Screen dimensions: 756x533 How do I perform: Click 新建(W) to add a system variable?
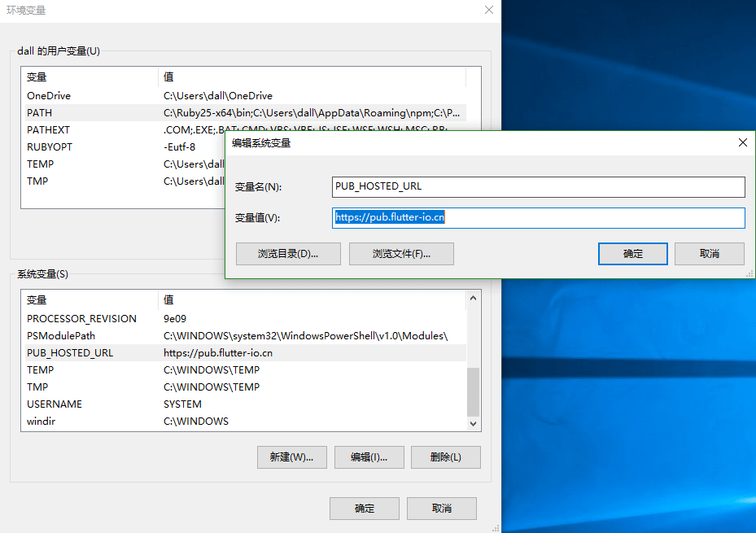coord(291,457)
